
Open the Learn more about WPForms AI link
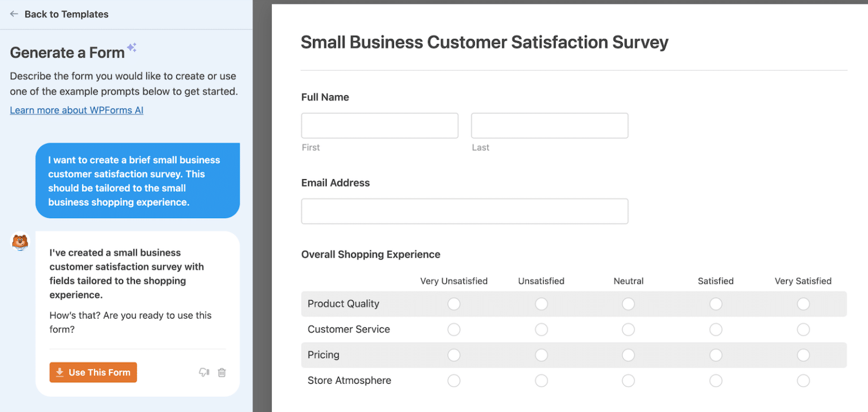(x=76, y=110)
